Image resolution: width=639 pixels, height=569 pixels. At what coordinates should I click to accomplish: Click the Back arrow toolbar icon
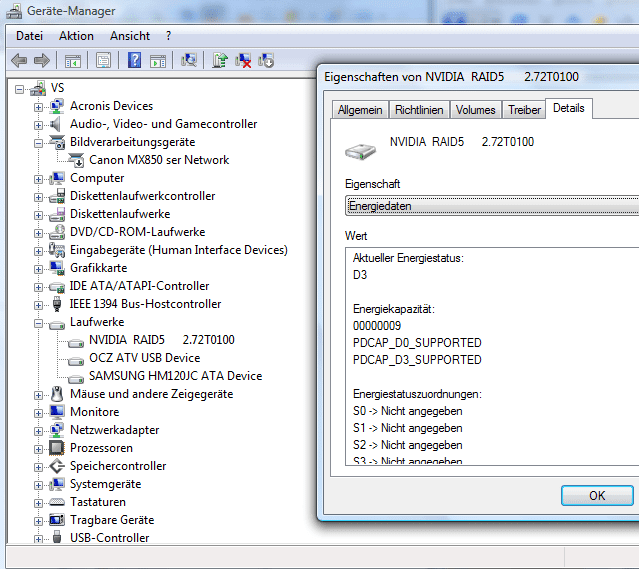(x=19, y=61)
